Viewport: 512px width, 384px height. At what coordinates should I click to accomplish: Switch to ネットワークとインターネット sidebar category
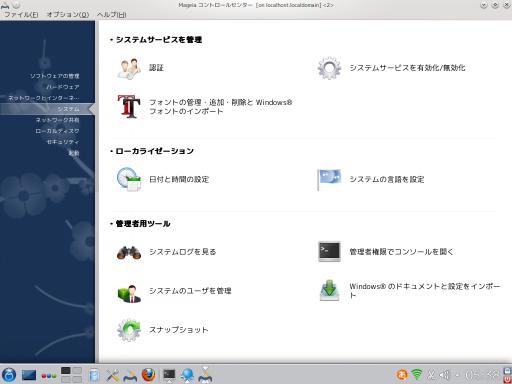pos(44,98)
